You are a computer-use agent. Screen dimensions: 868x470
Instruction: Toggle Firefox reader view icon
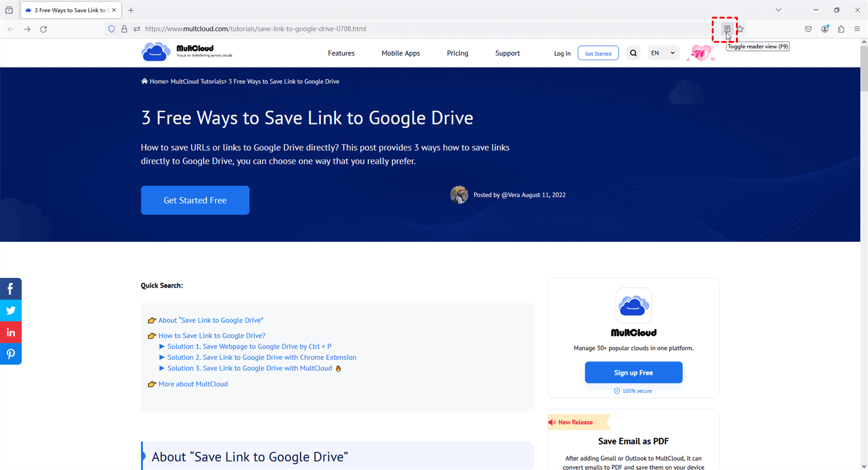pyautogui.click(x=727, y=29)
